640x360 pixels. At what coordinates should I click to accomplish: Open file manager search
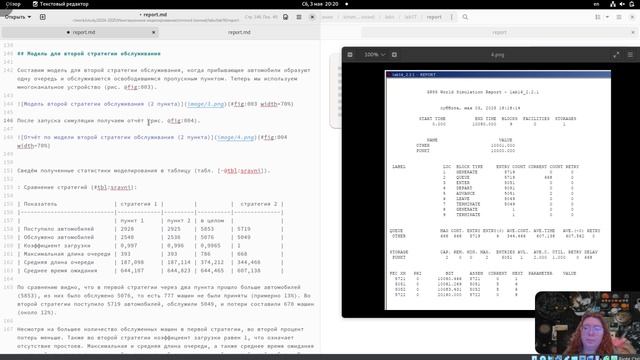[x=465, y=17]
